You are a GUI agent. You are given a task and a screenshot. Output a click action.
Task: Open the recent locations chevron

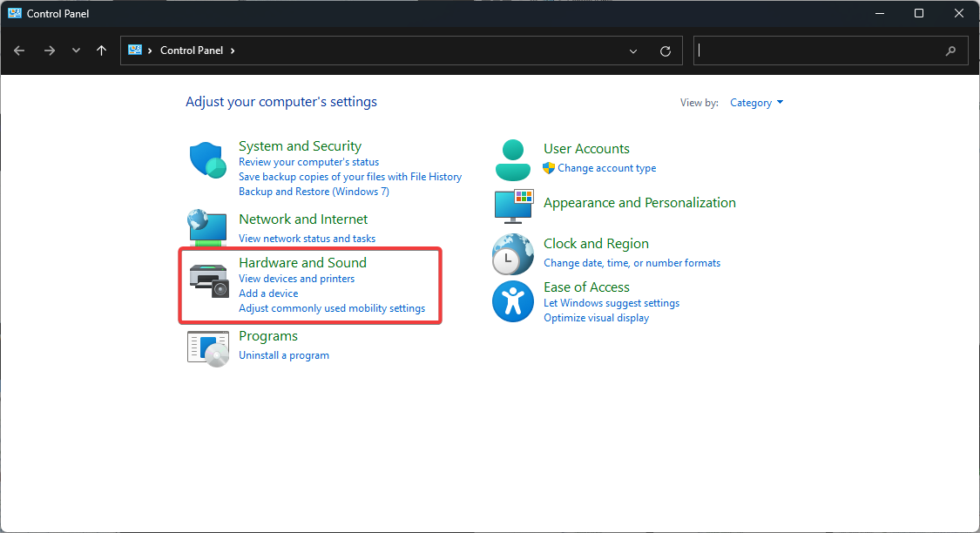(x=76, y=51)
